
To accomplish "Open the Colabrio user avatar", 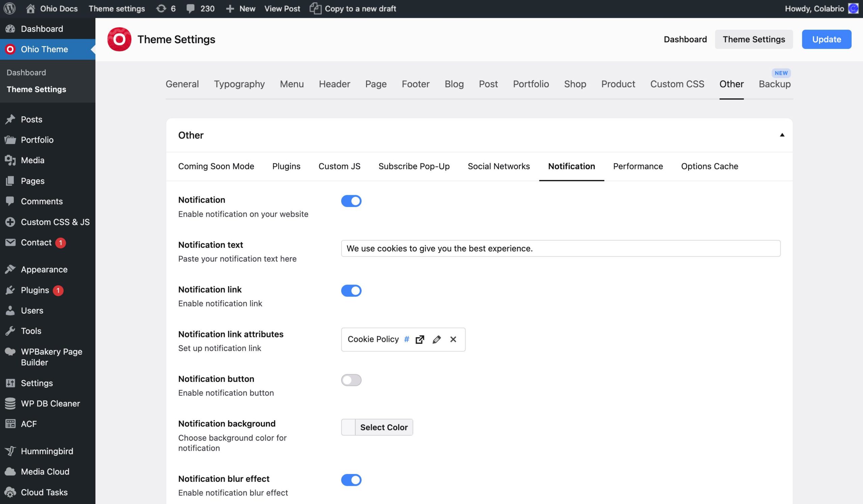I will 853,8.
